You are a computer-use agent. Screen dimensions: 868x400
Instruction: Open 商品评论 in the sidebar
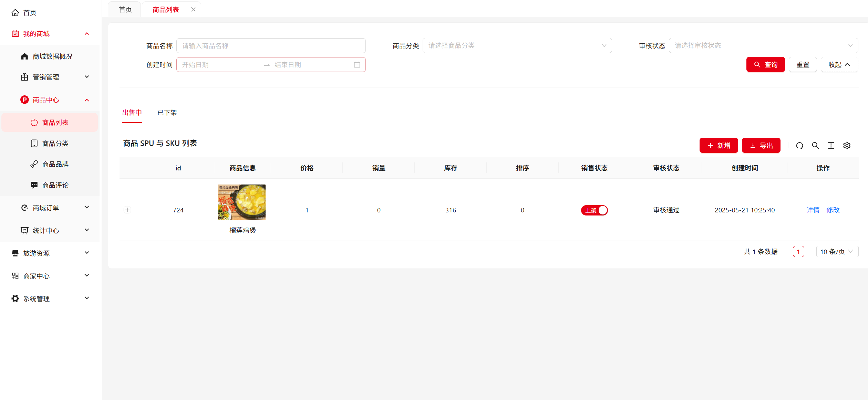(55, 185)
